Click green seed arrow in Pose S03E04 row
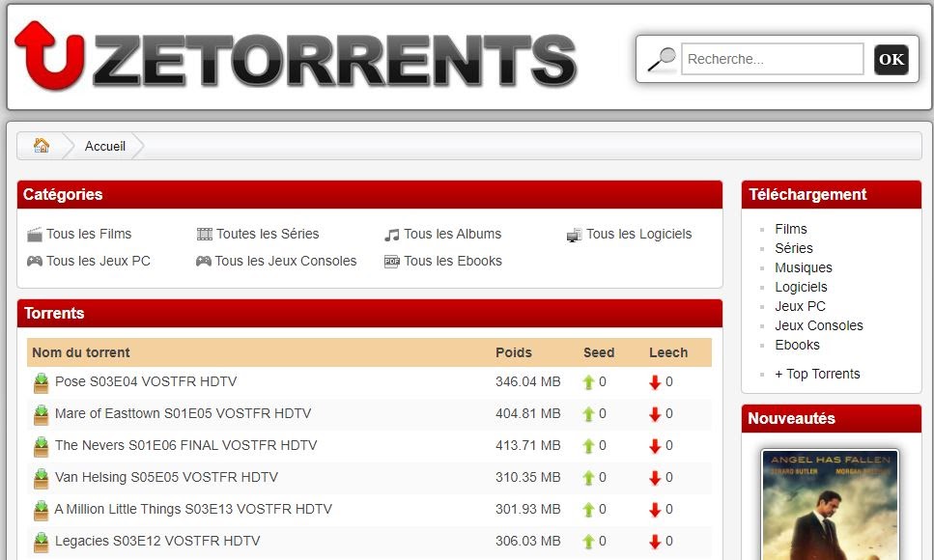 point(588,382)
